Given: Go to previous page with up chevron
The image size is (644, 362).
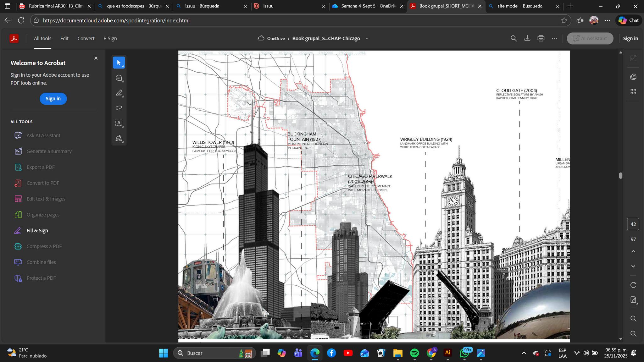Looking at the screenshot, I should point(633,251).
